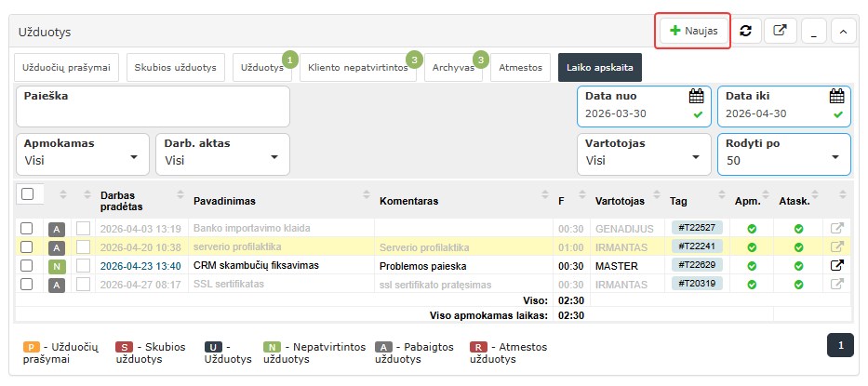Viewport: 868px width, 386px height.
Task: Select the Laiko apskaita tab
Action: pos(599,68)
